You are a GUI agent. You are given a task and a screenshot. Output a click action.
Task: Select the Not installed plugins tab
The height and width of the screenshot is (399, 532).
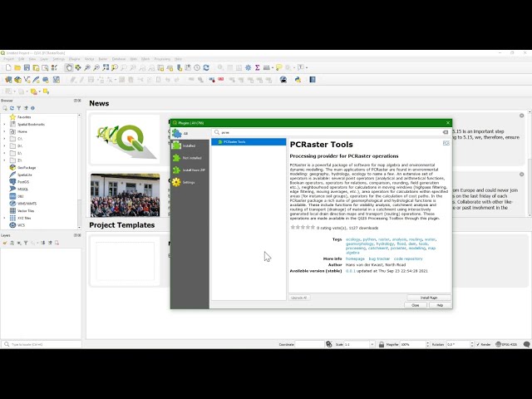(x=190, y=158)
